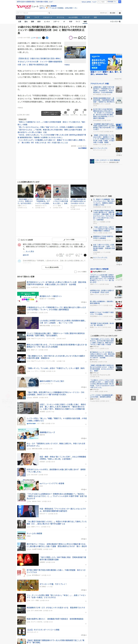Open the 視線移動がスムーズ ad link
Image resolution: width=138 pixels, height=644 pixels.
point(47,432)
